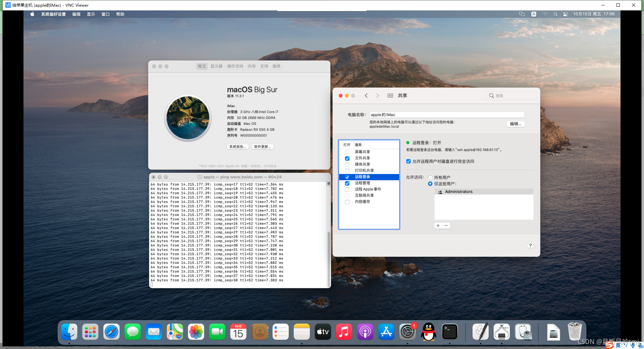Click the Apple menu logo

(32, 14)
